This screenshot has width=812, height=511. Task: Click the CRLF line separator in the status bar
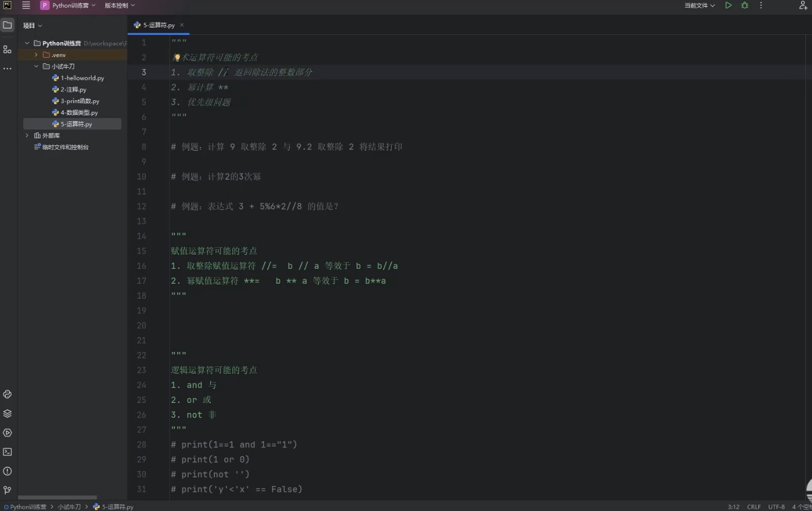click(x=754, y=507)
